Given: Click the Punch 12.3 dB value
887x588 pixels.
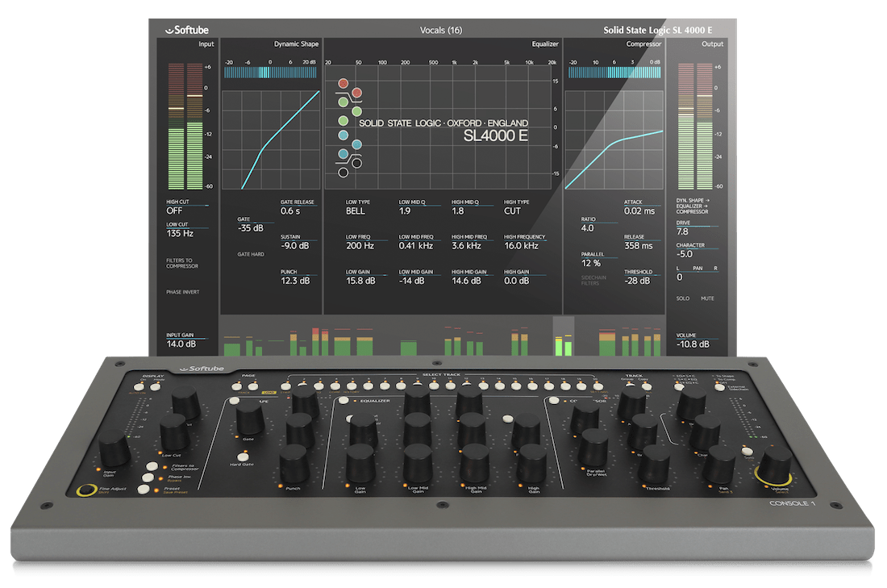Looking at the screenshot, I should click(295, 281).
